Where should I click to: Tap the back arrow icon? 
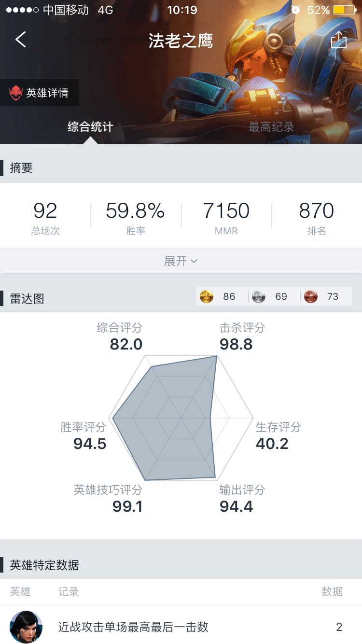(20, 40)
